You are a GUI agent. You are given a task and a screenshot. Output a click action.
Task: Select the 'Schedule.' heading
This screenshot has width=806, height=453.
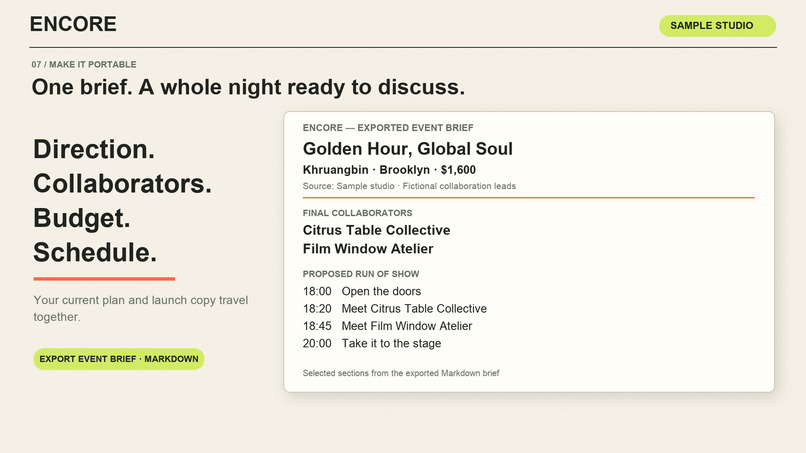[x=95, y=252]
